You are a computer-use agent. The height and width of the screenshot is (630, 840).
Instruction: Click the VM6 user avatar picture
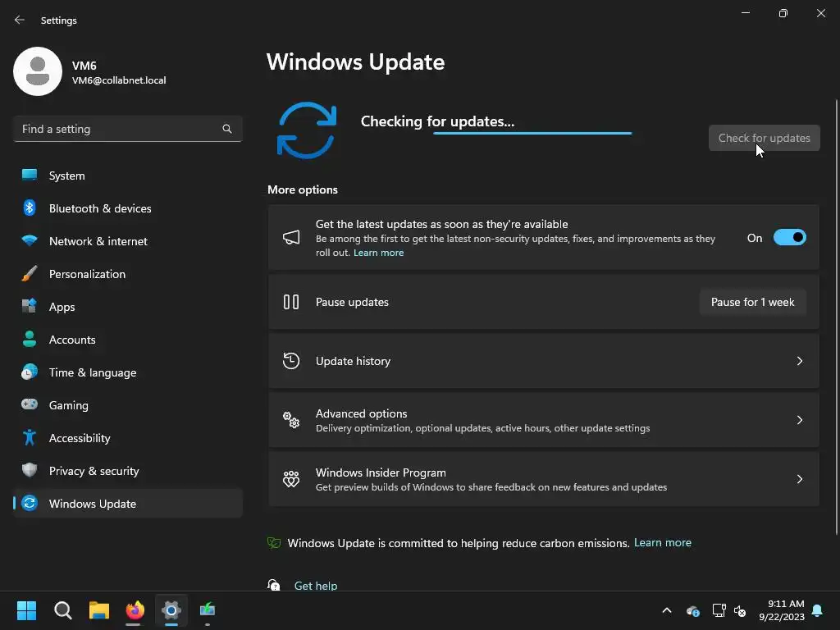pyautogui.click(x=38, y=71)
